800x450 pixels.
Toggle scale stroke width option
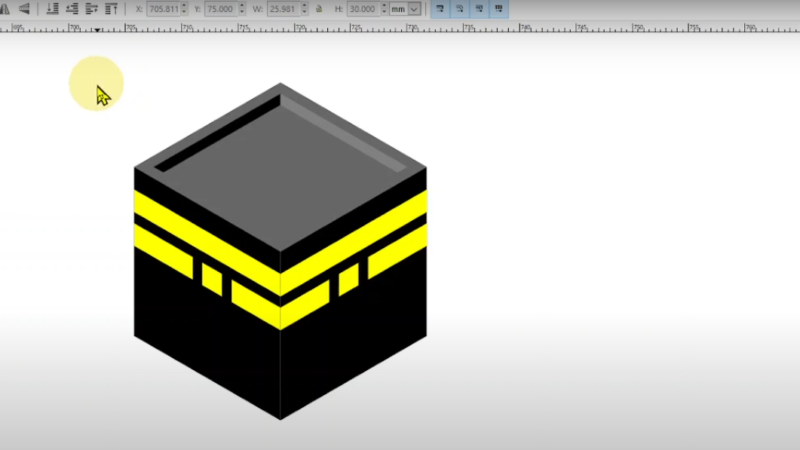440,9
